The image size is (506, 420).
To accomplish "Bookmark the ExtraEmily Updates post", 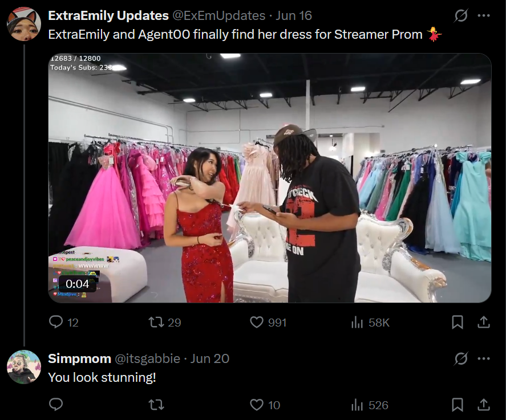I will point(458,322).
